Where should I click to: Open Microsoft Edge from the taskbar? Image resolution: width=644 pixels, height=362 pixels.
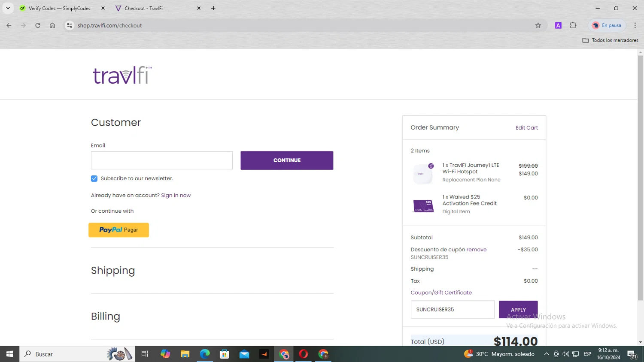tap(205, 354)
